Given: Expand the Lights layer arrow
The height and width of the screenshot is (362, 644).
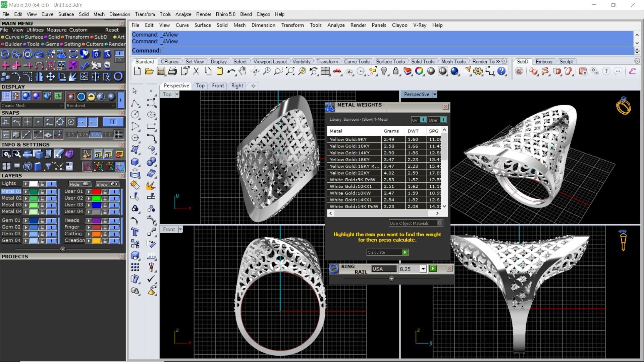Looking at the screenshot, I should point(25,184).
